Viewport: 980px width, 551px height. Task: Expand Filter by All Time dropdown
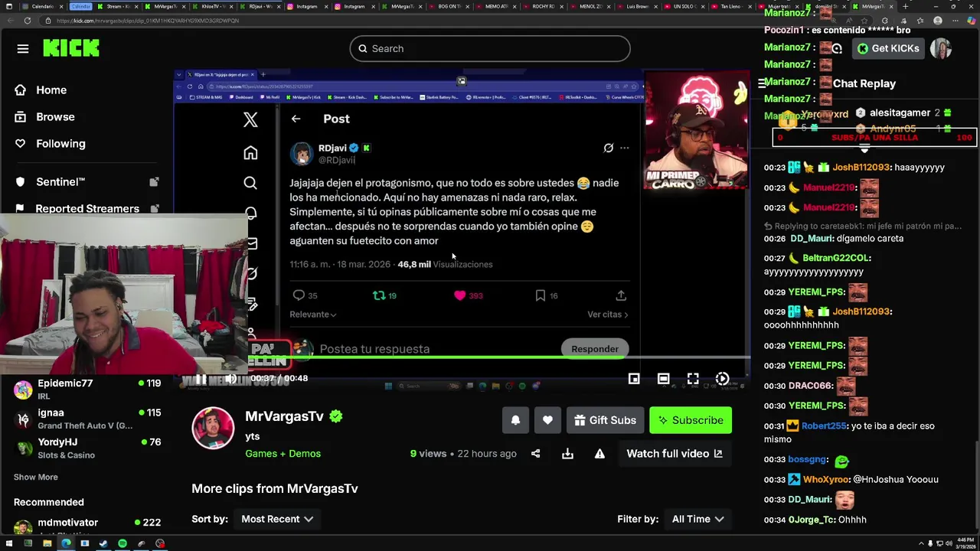point(697,519)
